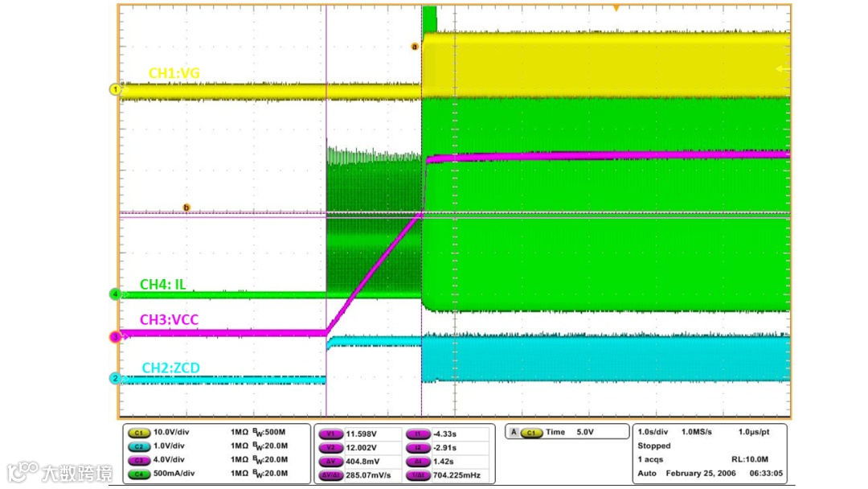Screen dimensions: 868x489
Task: Click cursor marker b
Action: (186, 208)
